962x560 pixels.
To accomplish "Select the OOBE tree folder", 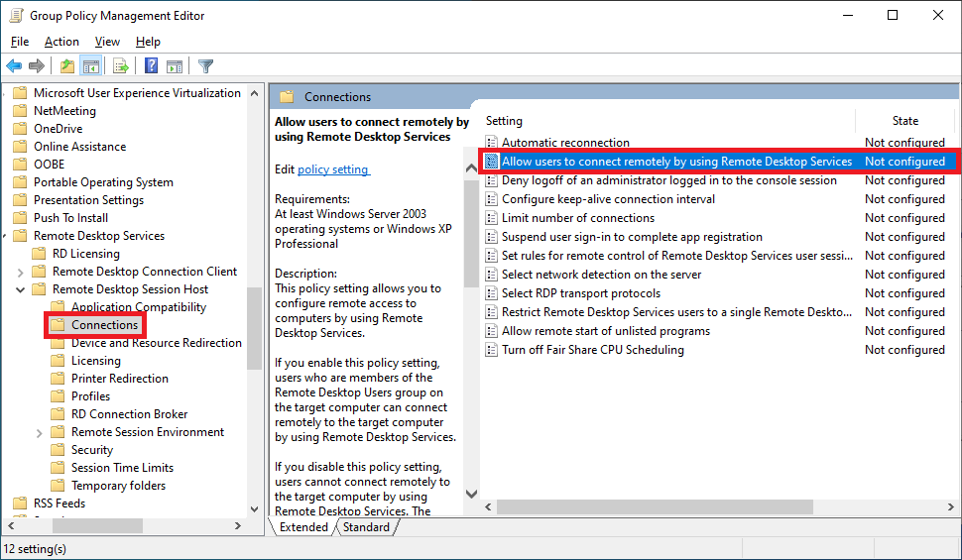I will pos(49,165).
